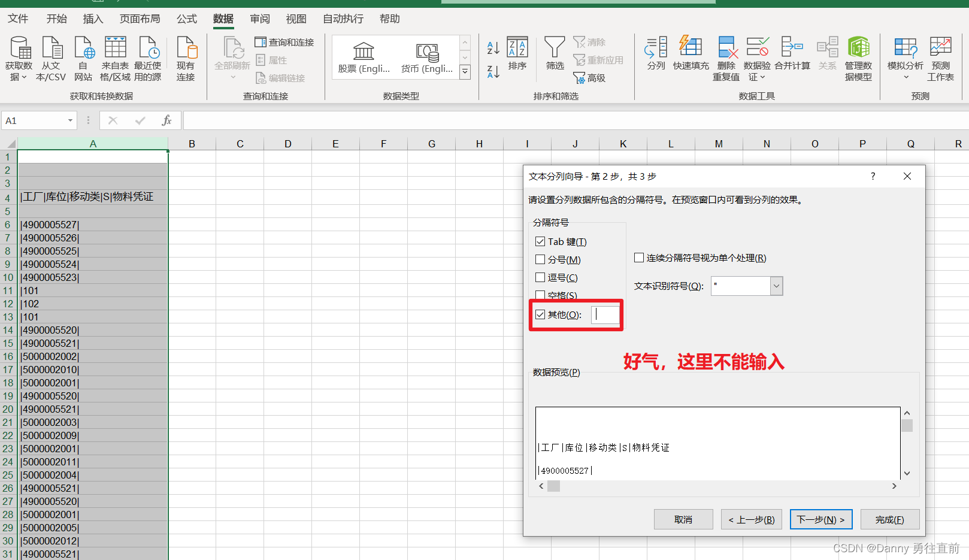This screenshot has width=969, height=560.
Task: Click the preview vertical scrollbar up arrow
Action: (x=907, y=413)
